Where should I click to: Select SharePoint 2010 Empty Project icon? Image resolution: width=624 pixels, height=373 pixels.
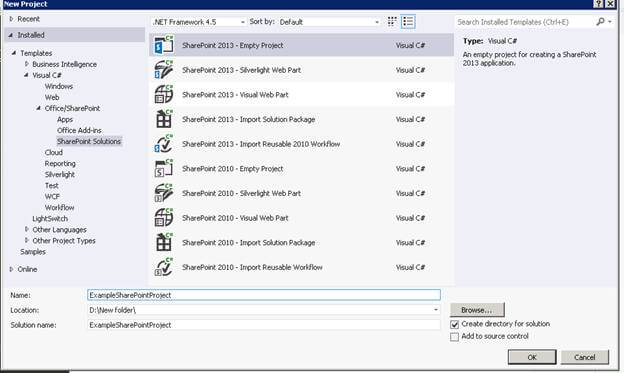tap(164, 168)
